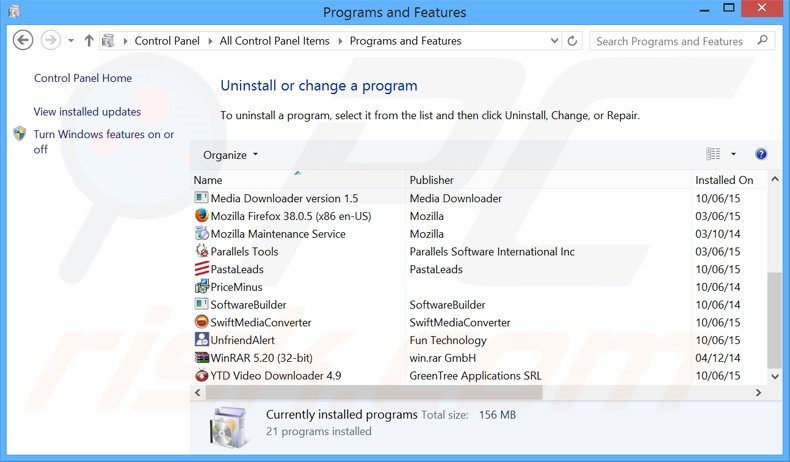
Task: Select the SoftwareBuilder icon
Action: point(202,304)
